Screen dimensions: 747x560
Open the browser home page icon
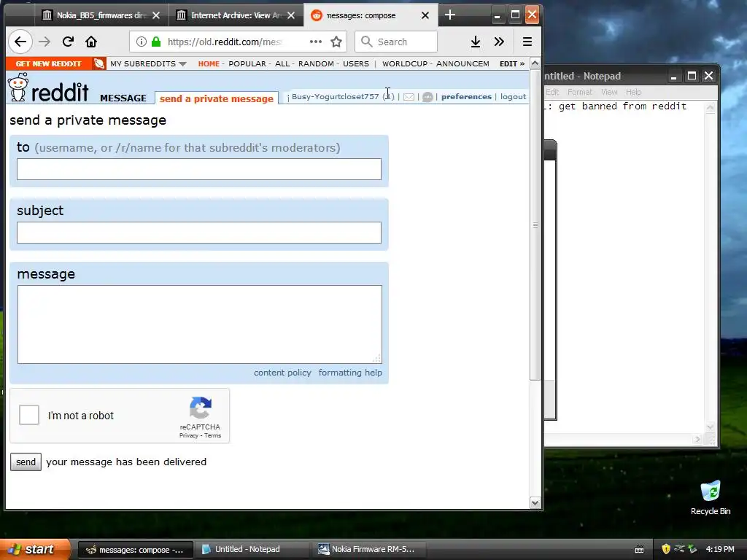point(91,42)
